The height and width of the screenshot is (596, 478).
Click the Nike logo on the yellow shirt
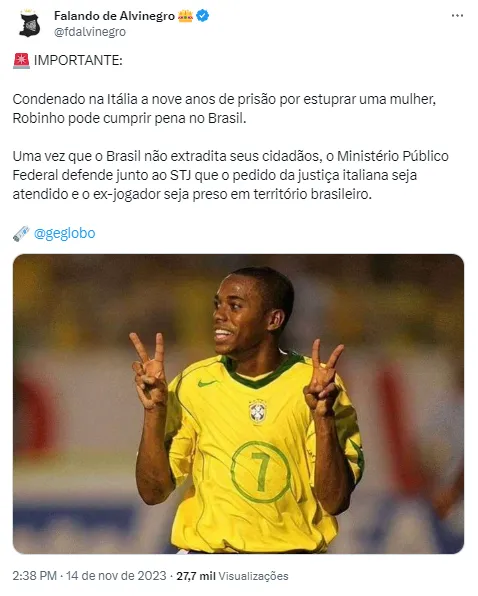coord(208,383)
